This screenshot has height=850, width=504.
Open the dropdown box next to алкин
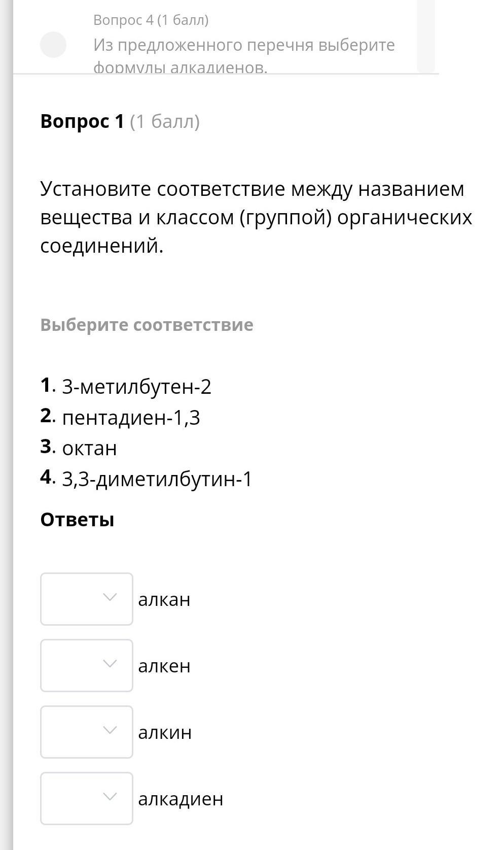coord(86,732)
